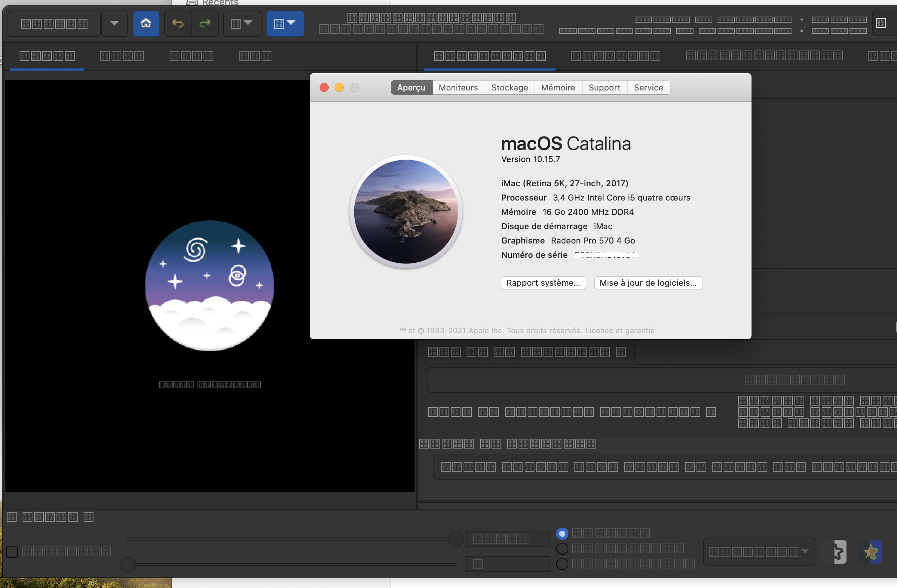Tick the checkbox in the bottom-left panel
897x588 pixels.
[12, 552]
